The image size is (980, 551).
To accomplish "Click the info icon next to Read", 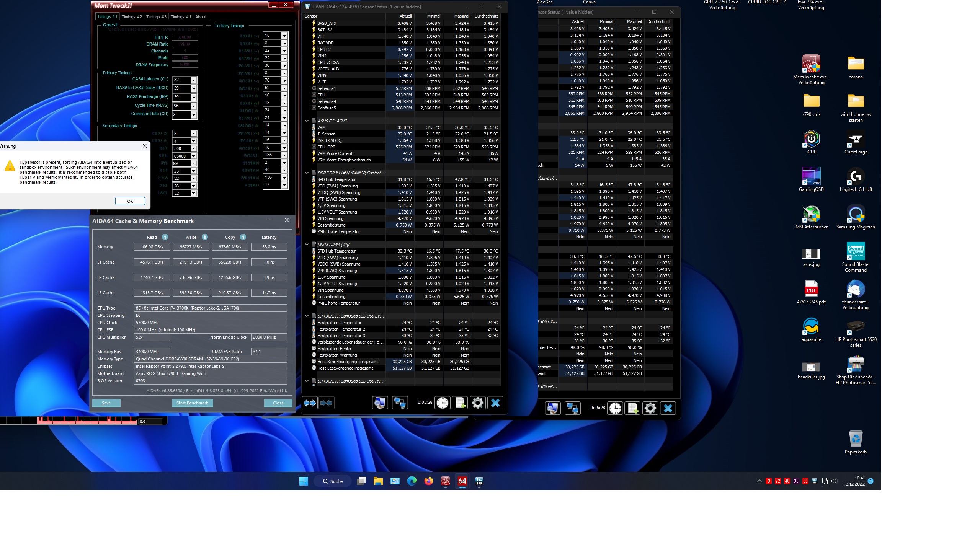I will tap(165, 237).
